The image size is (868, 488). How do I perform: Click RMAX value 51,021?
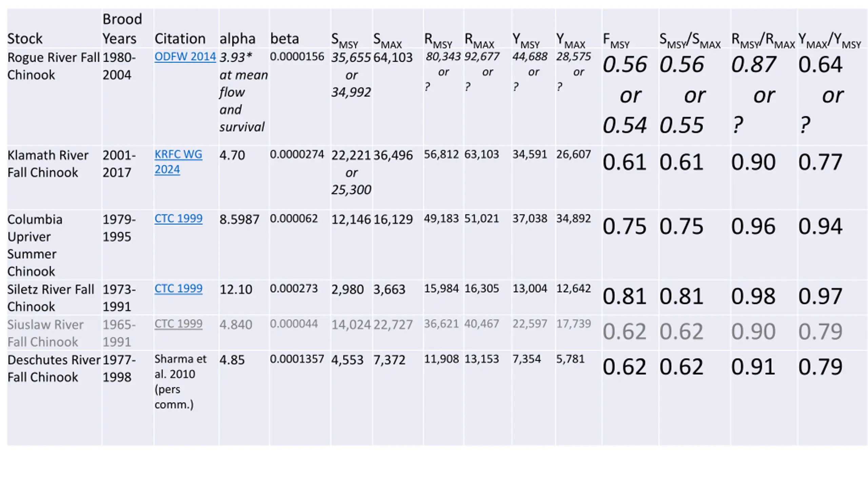481,219
